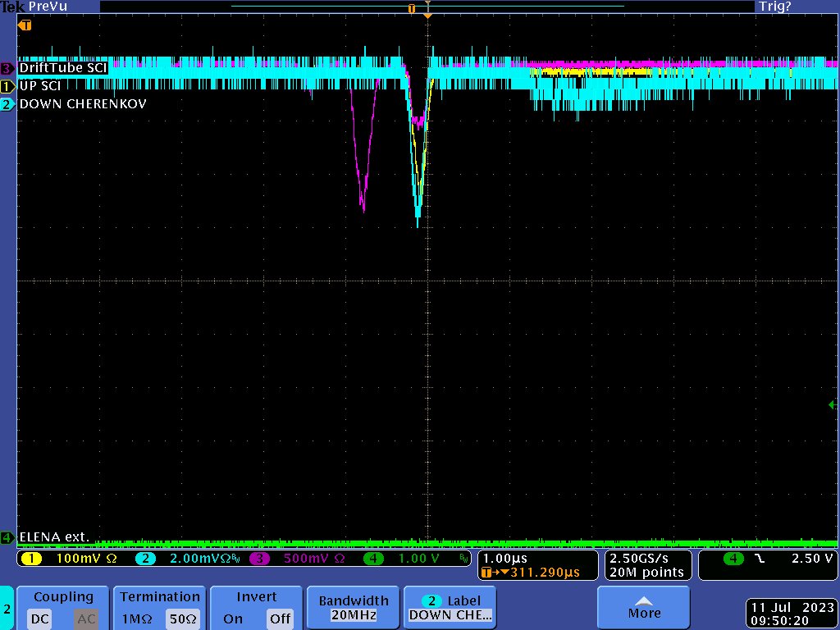Turn Invert On

[x=233, y=619]
